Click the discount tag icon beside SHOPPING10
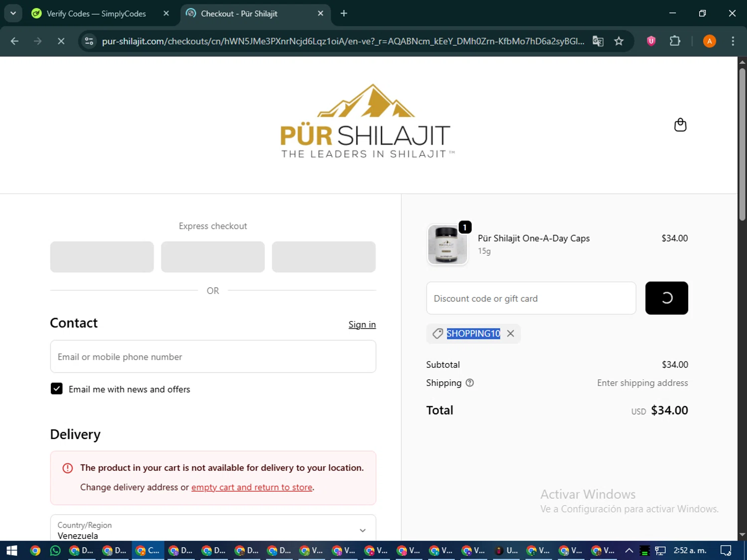Screen dimensions: 747x560 (x=438, y=334)
